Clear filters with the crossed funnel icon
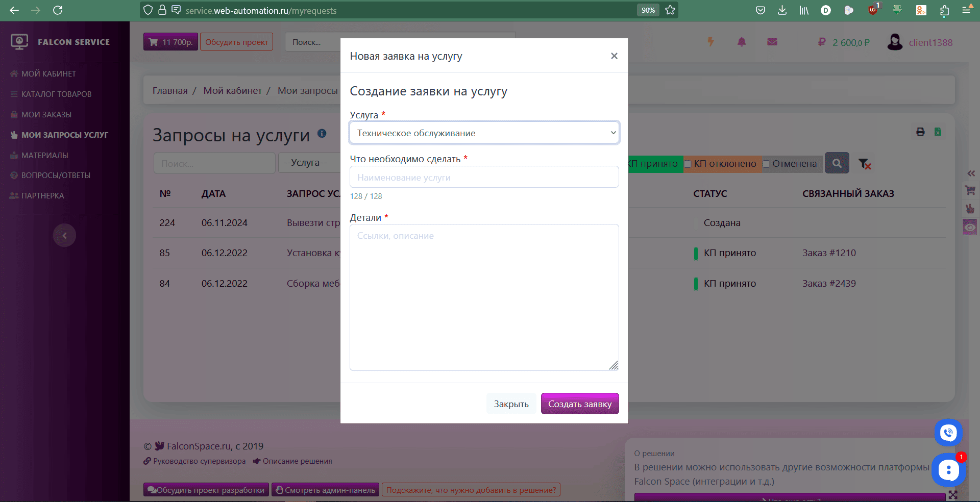The image size is (980, 502). [864, 164]
